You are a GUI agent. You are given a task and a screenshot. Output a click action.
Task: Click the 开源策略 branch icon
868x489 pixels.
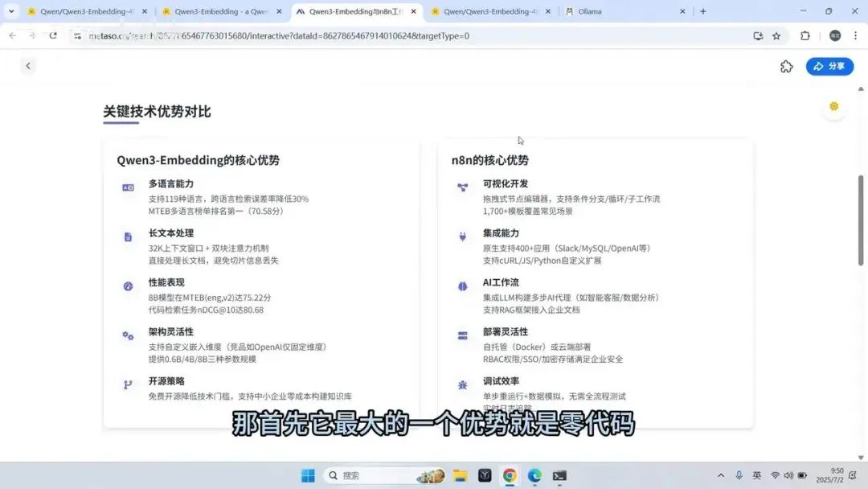128,385
